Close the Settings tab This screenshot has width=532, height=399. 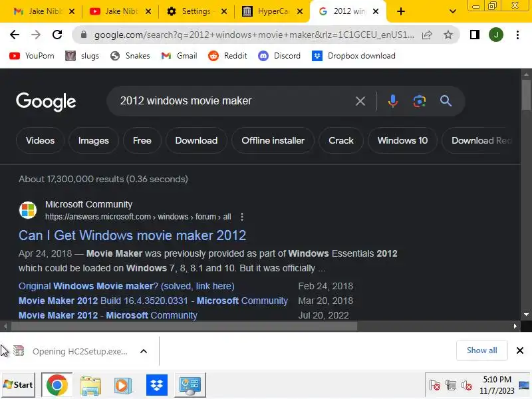(x=224, y=11)
